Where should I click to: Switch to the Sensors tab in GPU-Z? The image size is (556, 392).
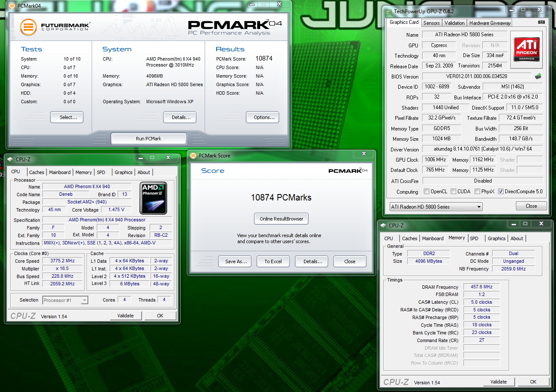point(431,23)
